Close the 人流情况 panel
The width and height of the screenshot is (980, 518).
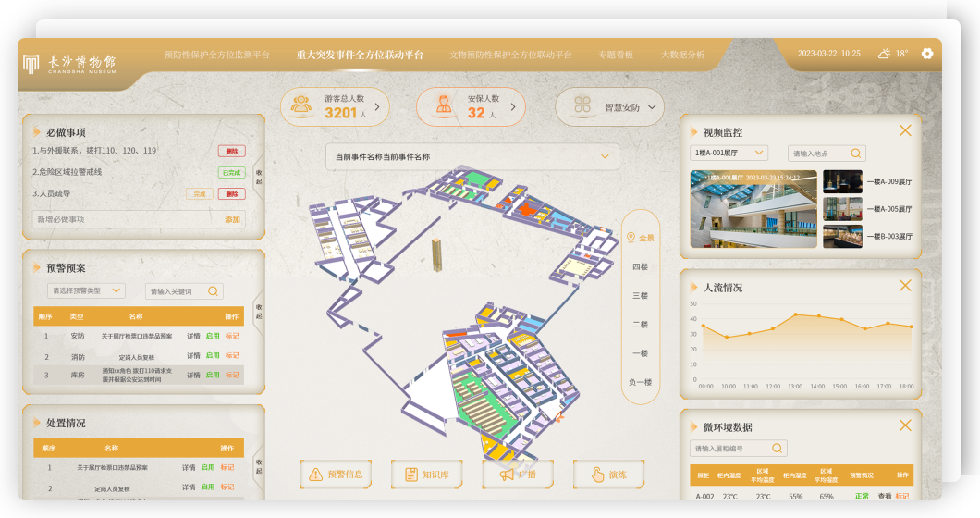[x=905, y=287]
